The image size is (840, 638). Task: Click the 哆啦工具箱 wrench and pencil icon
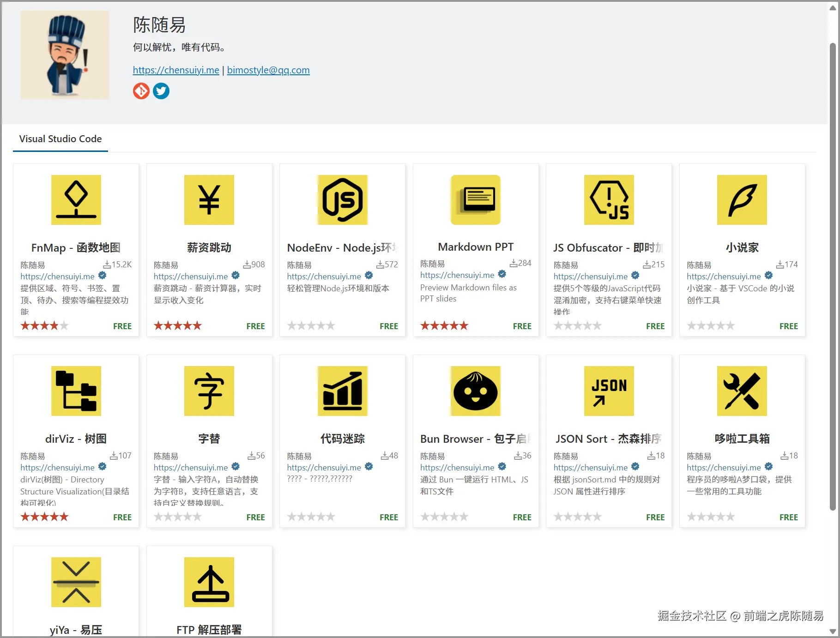(741, 391)
